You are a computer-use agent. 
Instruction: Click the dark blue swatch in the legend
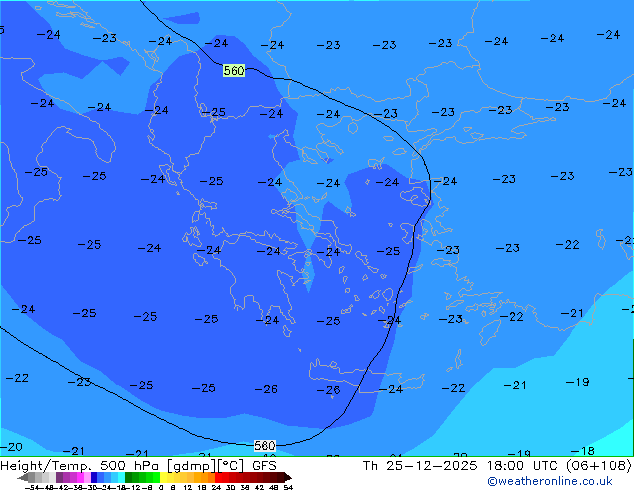94,477
